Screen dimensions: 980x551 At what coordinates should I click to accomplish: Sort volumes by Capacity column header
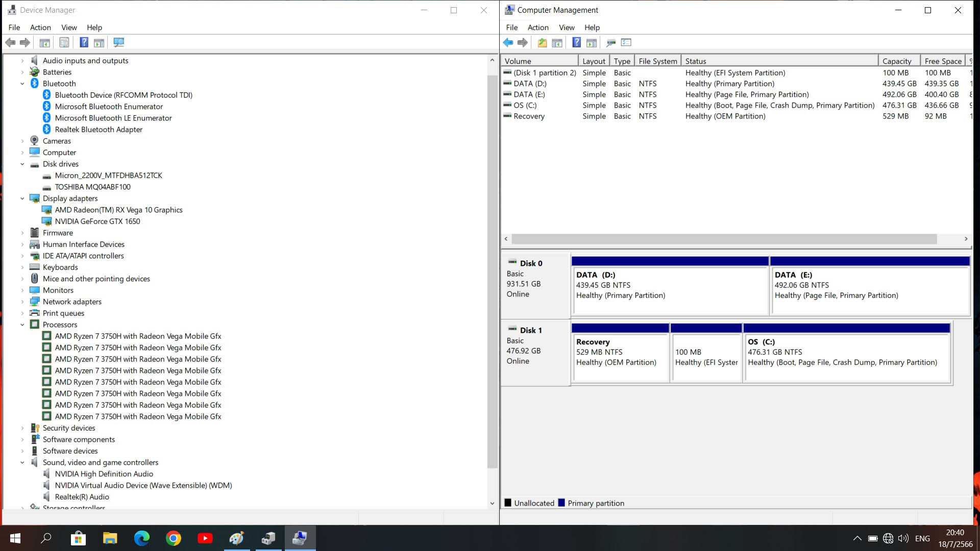pyautogui.click(x=899, y=61)
